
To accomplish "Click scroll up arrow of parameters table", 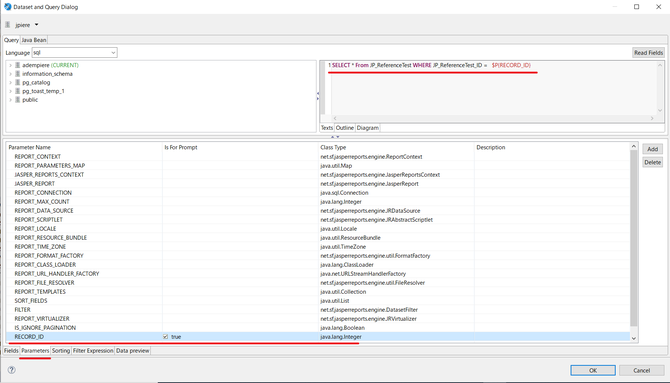I will click(634, 146).
